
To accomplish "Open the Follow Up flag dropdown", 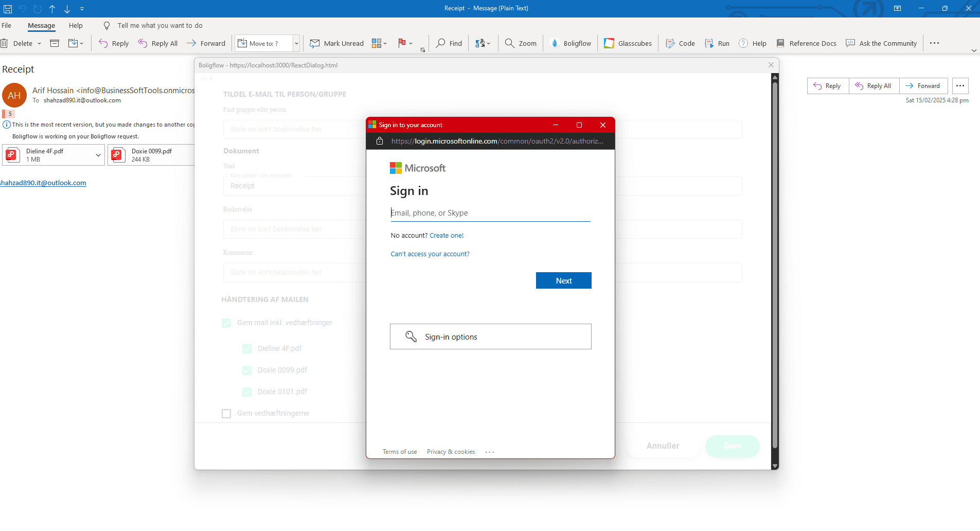I will 405,43.
